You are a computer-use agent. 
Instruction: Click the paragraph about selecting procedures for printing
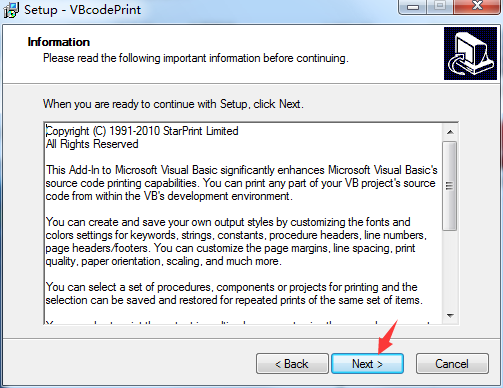(234, 294)
